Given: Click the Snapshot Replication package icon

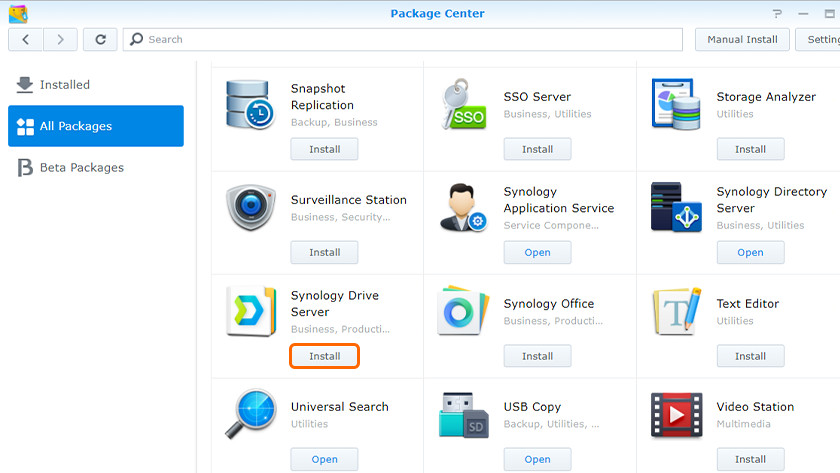Looking at the screenshot, I should (x=250, y=104).
